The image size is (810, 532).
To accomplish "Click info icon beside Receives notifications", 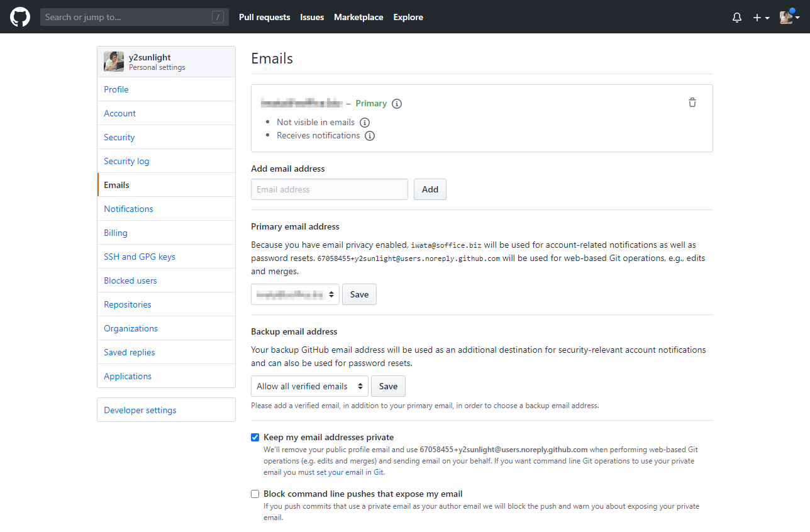I will 370,136.
